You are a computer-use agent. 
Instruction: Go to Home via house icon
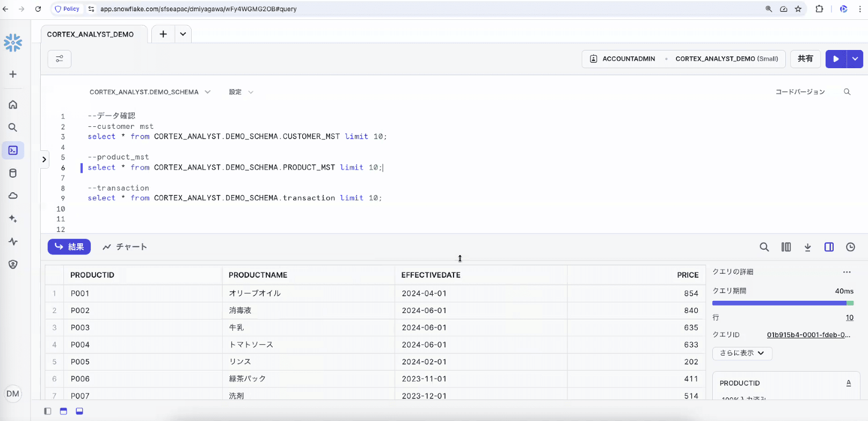(x=13, y=105)
